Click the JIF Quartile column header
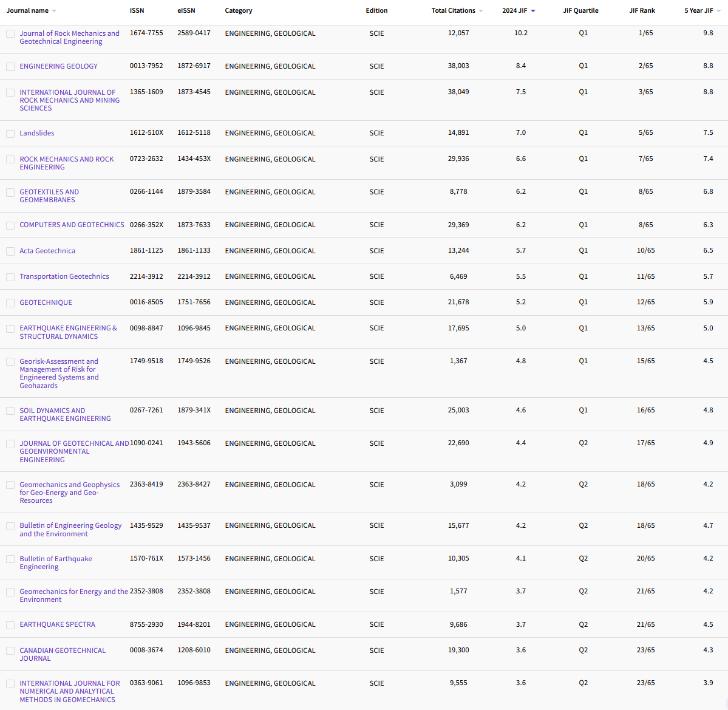Viewport: 728px width, 710px height. 581,10
